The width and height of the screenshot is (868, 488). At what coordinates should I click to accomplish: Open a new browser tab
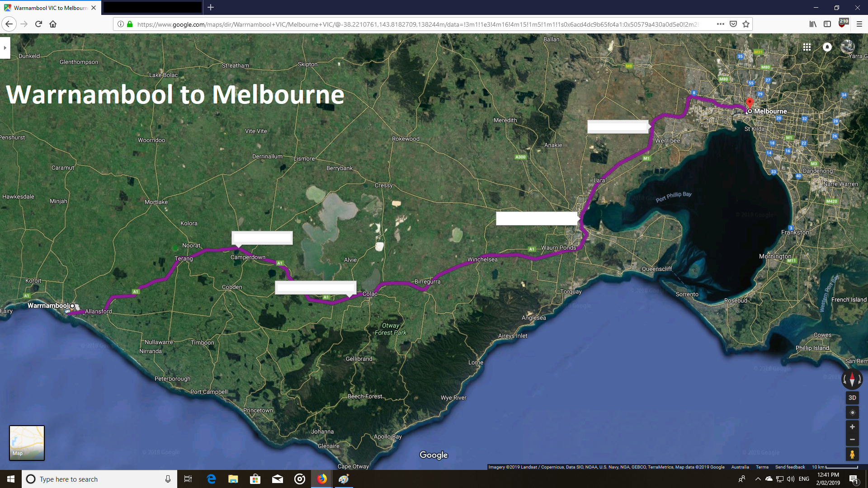[x=211, y=8]
